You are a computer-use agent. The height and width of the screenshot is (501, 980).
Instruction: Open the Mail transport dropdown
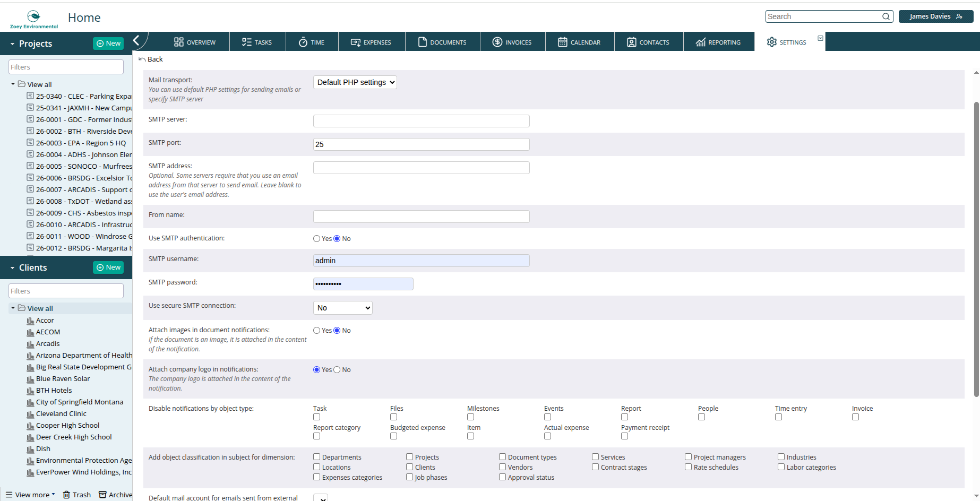click(355, 82)
